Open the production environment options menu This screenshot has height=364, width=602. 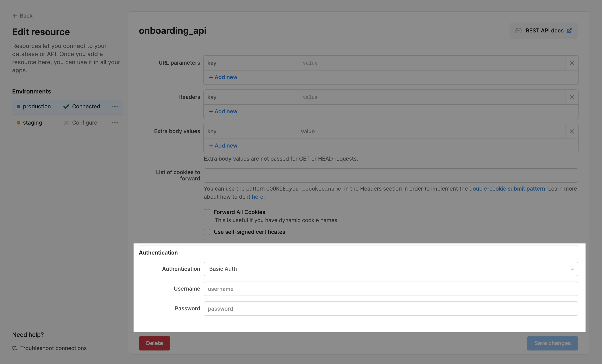pos(115,107)
